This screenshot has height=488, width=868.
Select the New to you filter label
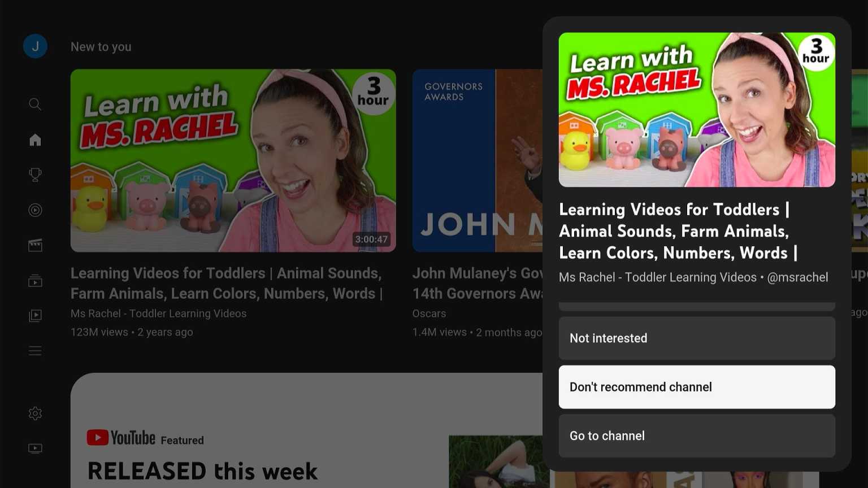click(101, 46)
